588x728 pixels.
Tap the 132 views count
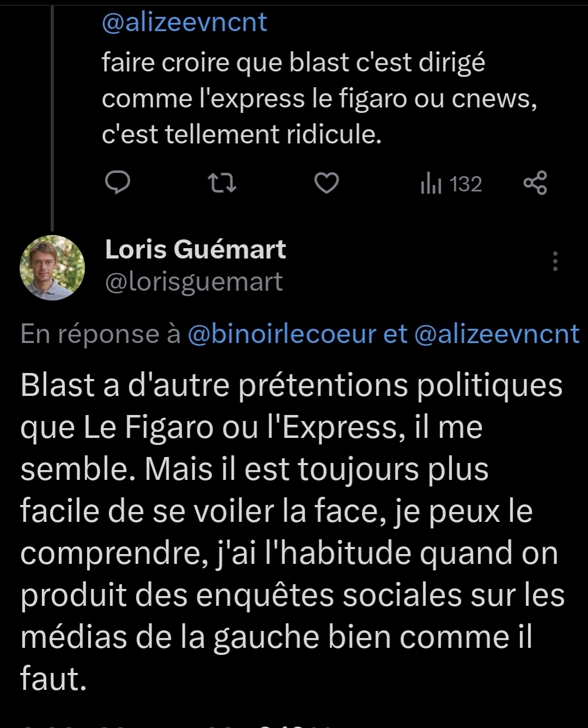[x=466, y=184]
